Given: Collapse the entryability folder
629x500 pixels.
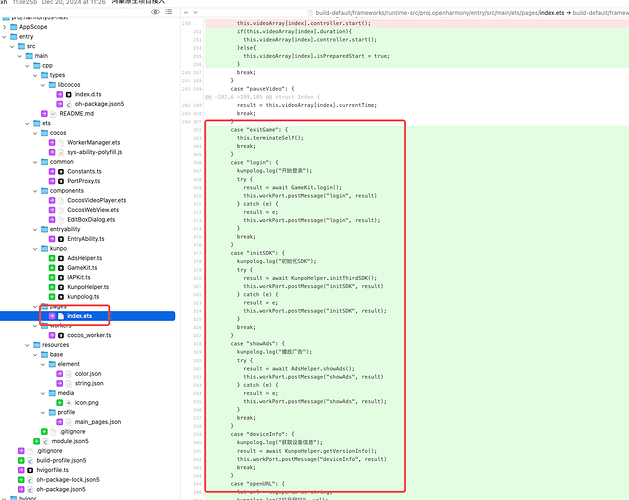Looking at the screenshot, I should 35,229.
